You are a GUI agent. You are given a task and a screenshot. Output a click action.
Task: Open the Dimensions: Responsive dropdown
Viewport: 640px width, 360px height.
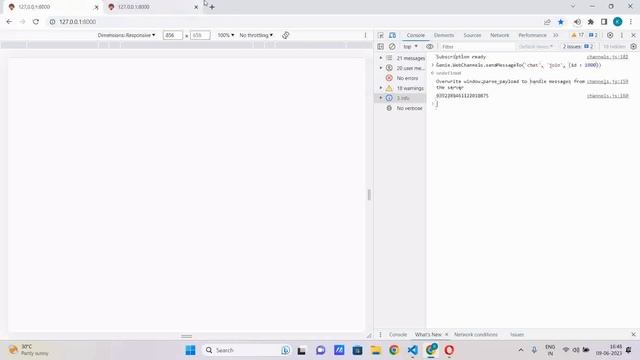126,35
